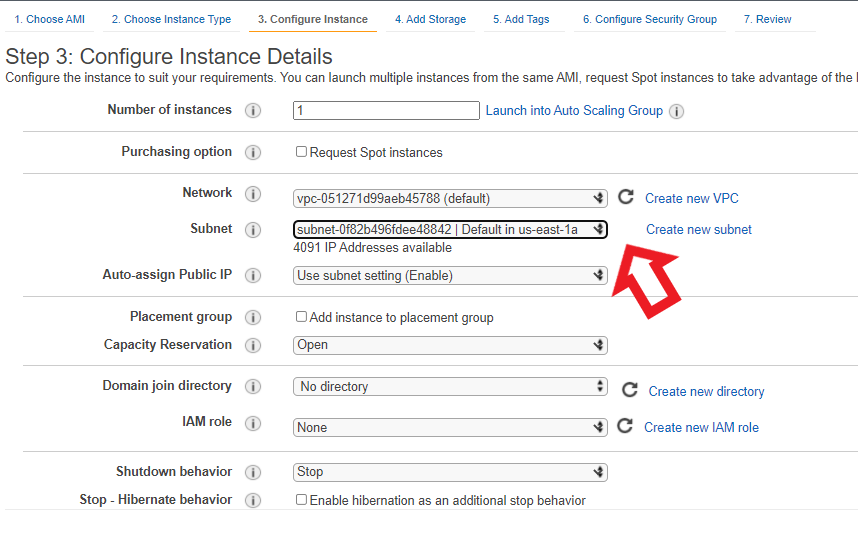
Task: Click the Number of instances input field
Action: [x=386, y=111]
